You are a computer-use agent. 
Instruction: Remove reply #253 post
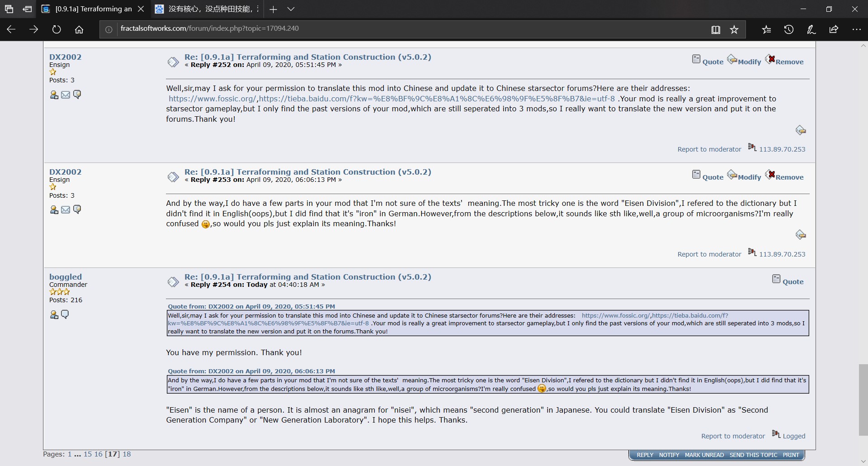pos(784,177)
